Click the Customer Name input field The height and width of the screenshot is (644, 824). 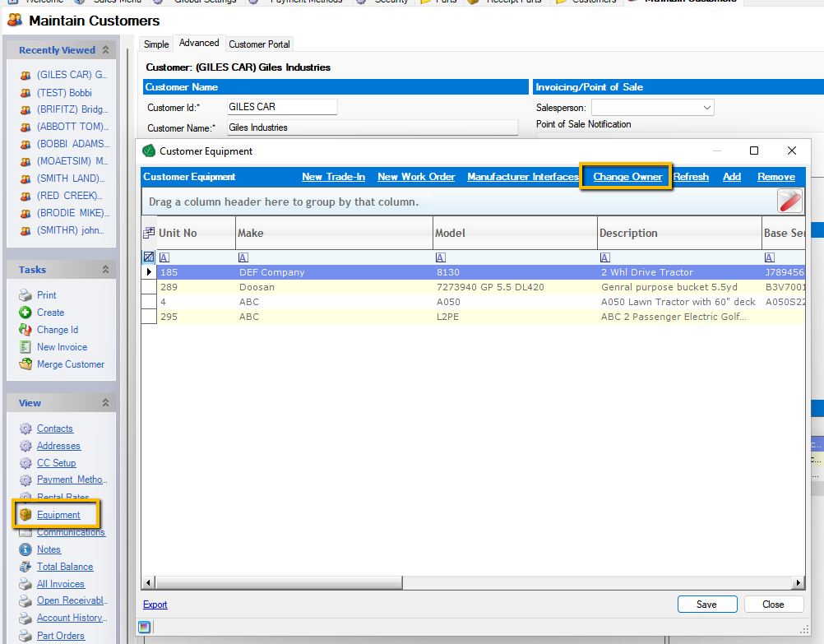(x=373, y=127)
